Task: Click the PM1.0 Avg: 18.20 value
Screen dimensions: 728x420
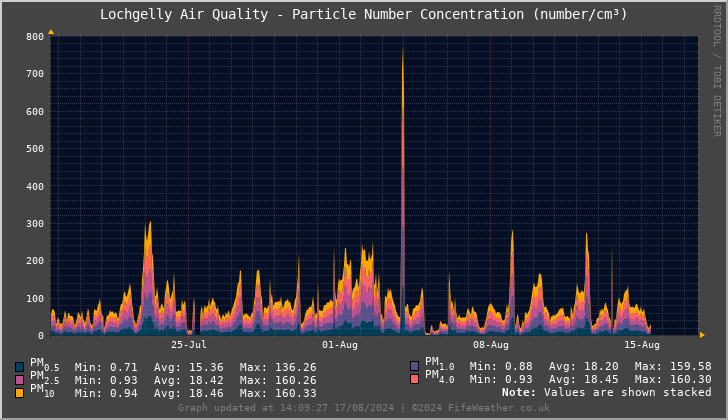Action: tap(584, 366)
